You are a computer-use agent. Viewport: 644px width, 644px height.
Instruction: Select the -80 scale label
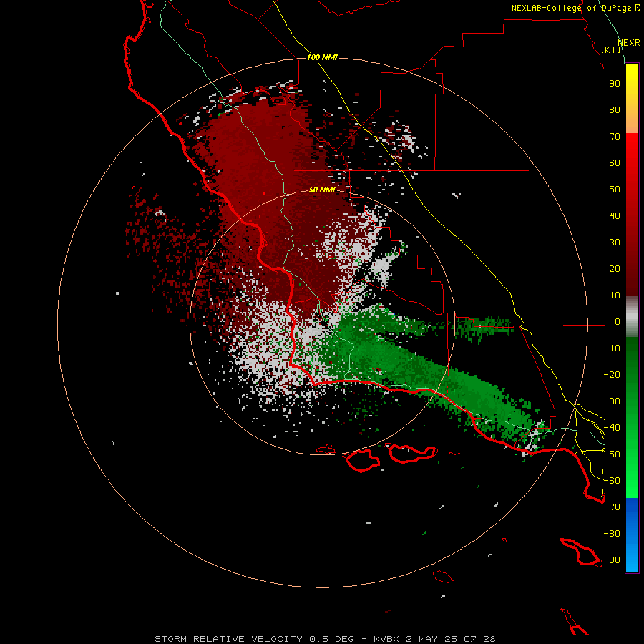click(x=612, y=534)
